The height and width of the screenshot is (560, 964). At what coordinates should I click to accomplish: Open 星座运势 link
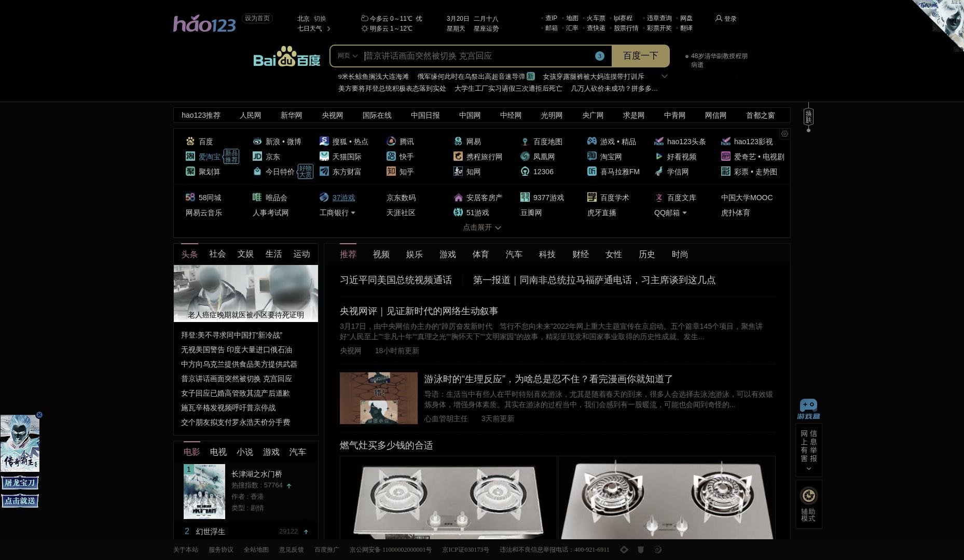click(x=486, y=29)
